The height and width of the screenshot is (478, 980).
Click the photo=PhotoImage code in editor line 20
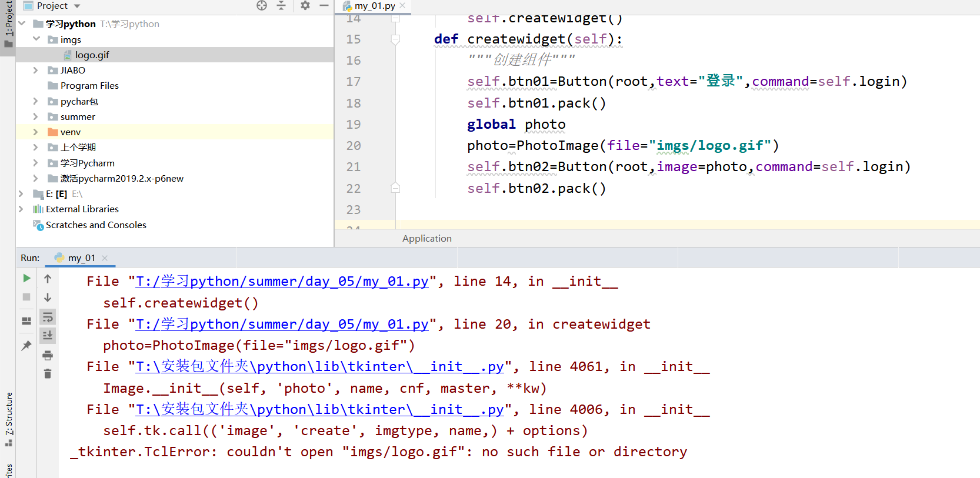pos(623,145)
